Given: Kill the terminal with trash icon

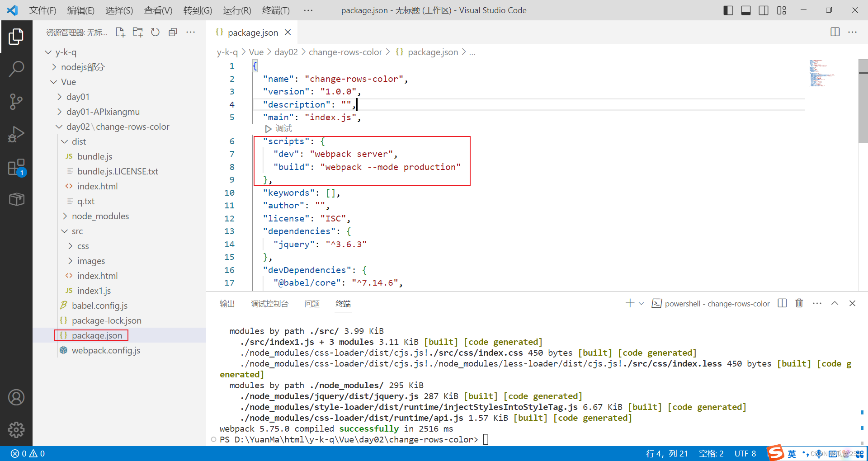Looking at the screenshot, I should [x=799, y=303].
